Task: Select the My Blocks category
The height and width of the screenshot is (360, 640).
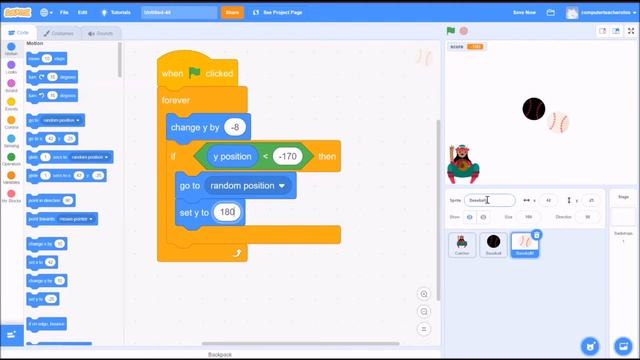Action: pos(11,196)
